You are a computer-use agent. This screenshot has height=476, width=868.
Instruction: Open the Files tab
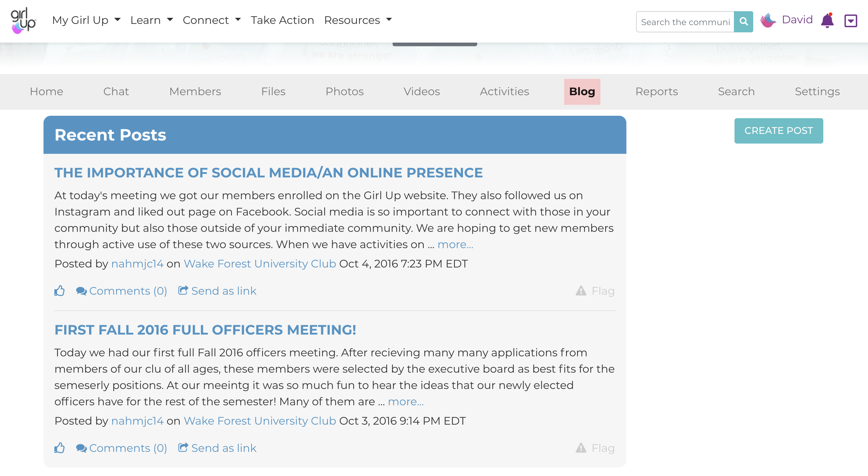273,92
